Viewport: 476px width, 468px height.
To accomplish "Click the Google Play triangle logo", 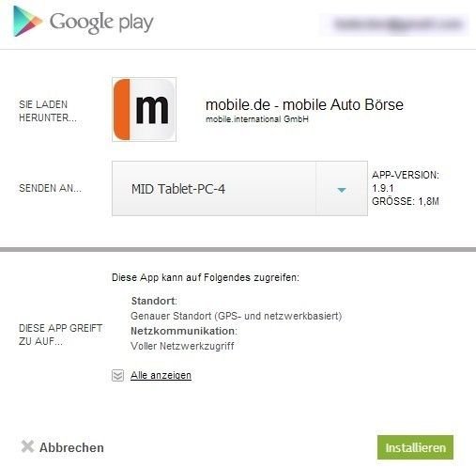I will (x=27, y=22).
